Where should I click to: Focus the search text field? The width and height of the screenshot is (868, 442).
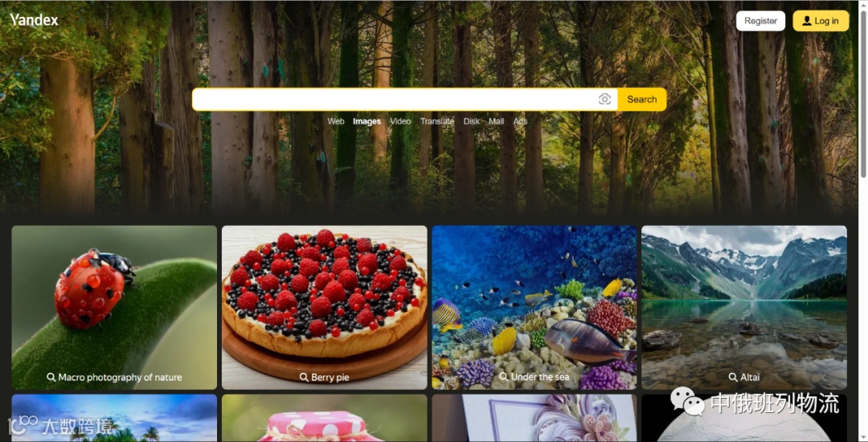tap(395, 100)
